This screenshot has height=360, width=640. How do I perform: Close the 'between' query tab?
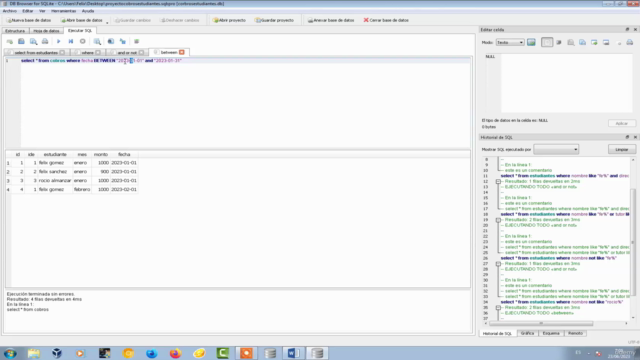click(182, 52)
